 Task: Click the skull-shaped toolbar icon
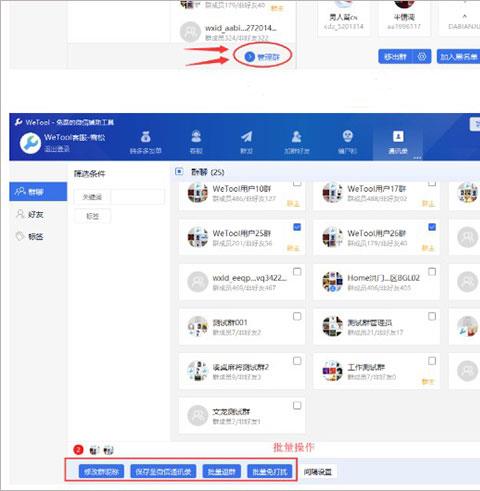(x=347, y=136)
